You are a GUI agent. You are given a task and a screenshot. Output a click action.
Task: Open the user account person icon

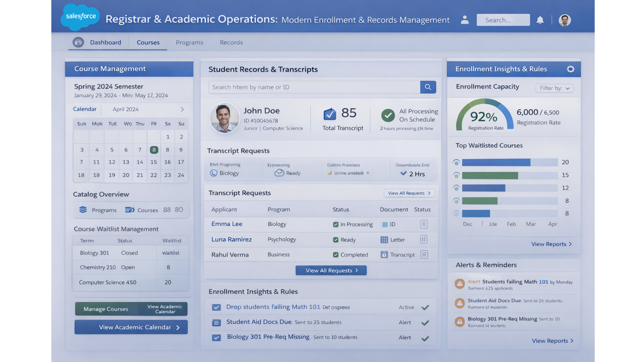click(465, 20)
